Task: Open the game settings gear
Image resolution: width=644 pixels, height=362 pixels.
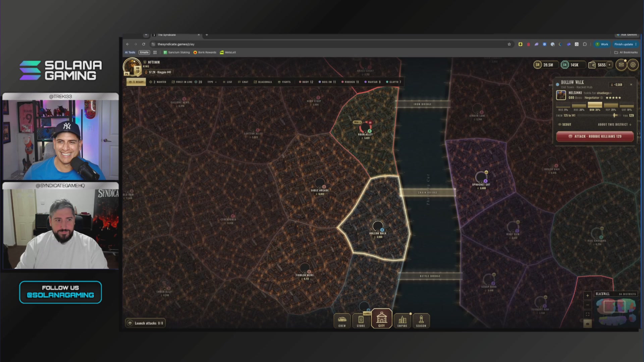Action: 633,65
